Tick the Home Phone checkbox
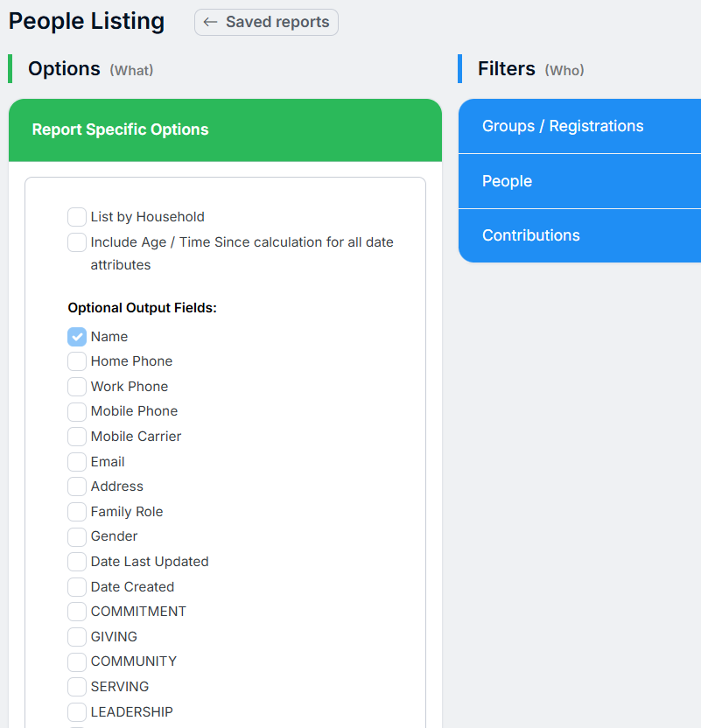 point(77,361)
